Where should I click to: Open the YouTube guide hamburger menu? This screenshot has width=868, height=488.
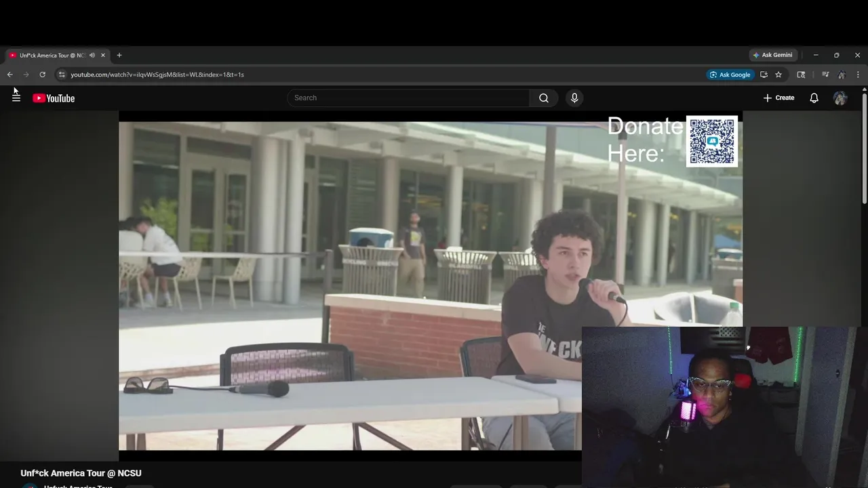(16, 98)
